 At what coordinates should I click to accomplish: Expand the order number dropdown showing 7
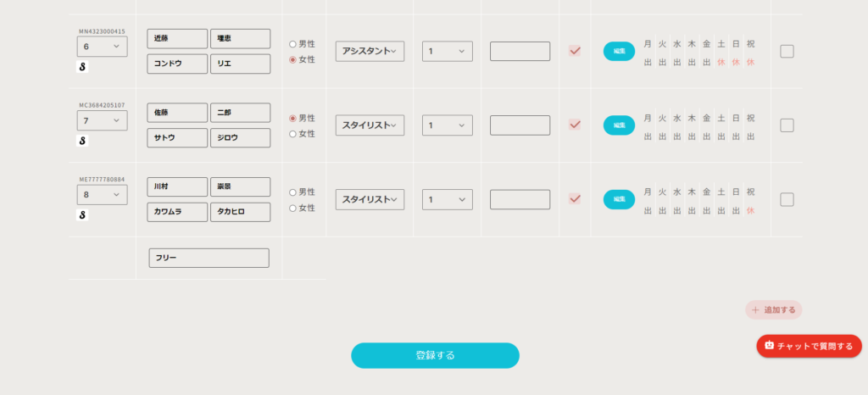(x=103, y=120)
